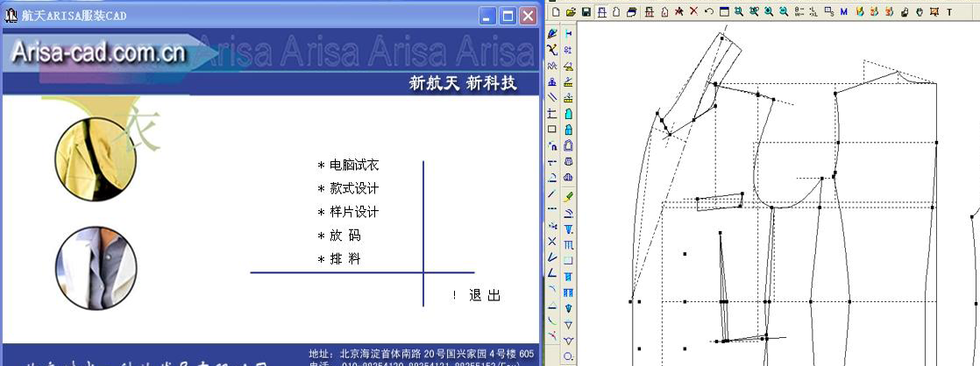Select the cyan bodice shape tool
The image size is (980, 366).
tap(568, 113)
